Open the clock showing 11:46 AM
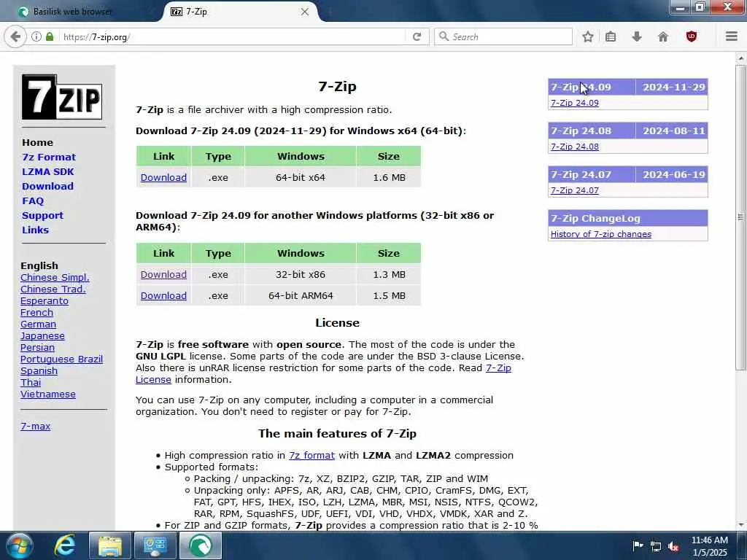Screen dimensions: 747x560 coord(710,546)
